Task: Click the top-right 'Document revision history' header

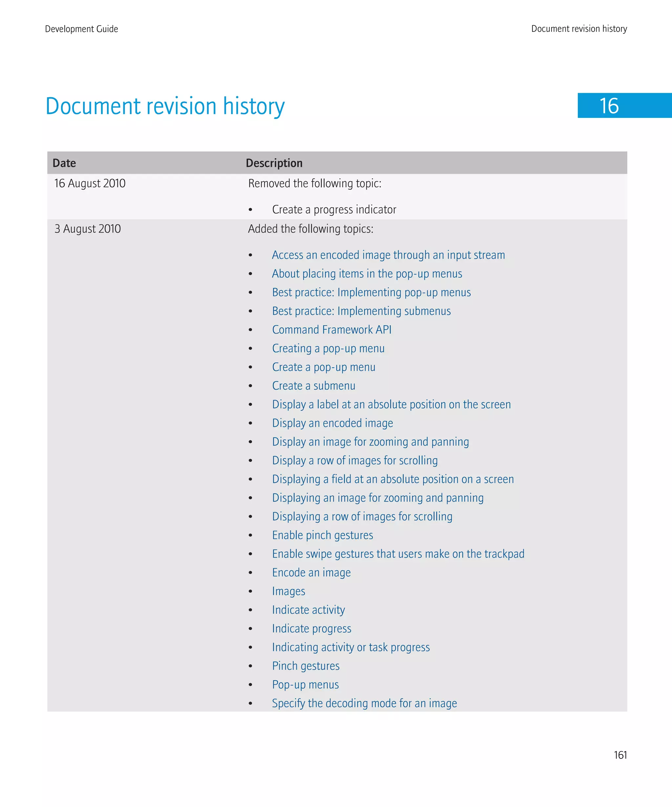Action: point(579,29)
